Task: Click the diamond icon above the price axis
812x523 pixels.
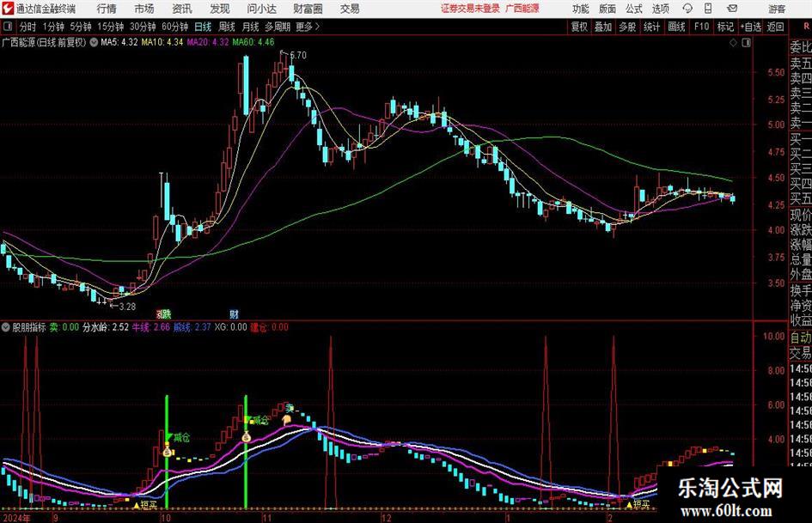Action: 733,43
